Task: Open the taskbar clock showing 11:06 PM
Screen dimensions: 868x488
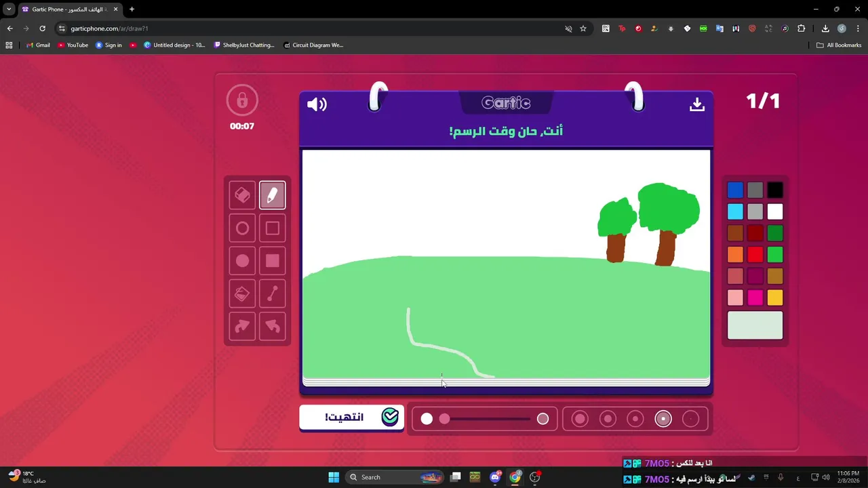Action: tap(848, 476)
